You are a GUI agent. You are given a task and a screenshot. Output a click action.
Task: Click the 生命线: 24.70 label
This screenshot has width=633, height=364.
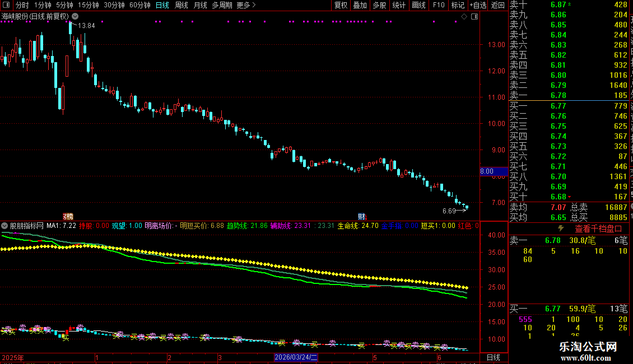(358, 226)
